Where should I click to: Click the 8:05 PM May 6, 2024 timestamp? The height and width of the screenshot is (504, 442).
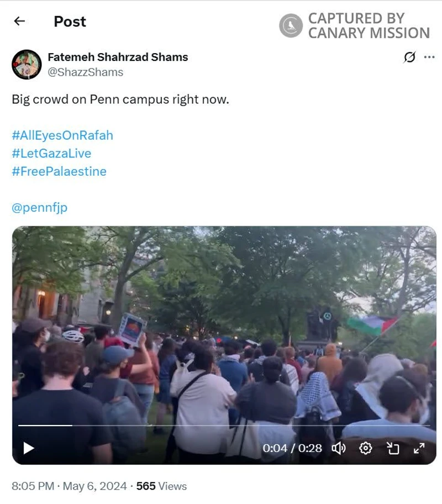[x=69, y=486]
